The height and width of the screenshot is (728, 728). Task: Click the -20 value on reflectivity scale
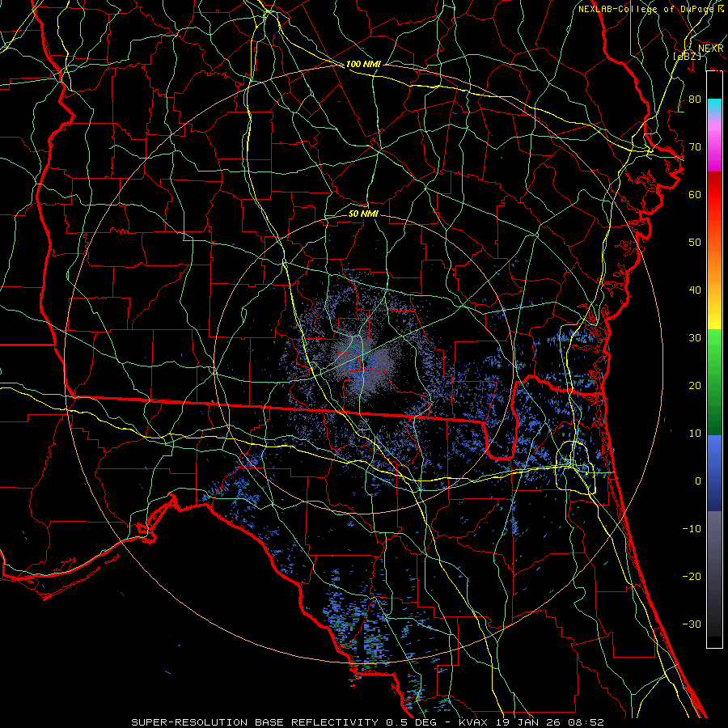pos(692,577)
